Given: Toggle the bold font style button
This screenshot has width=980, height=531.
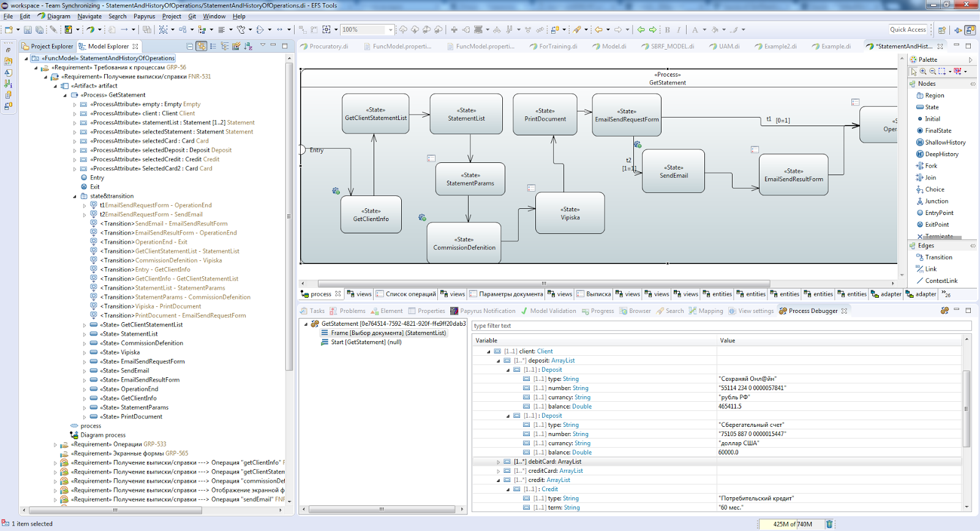Looking at the screenshot, I should 667,29.
